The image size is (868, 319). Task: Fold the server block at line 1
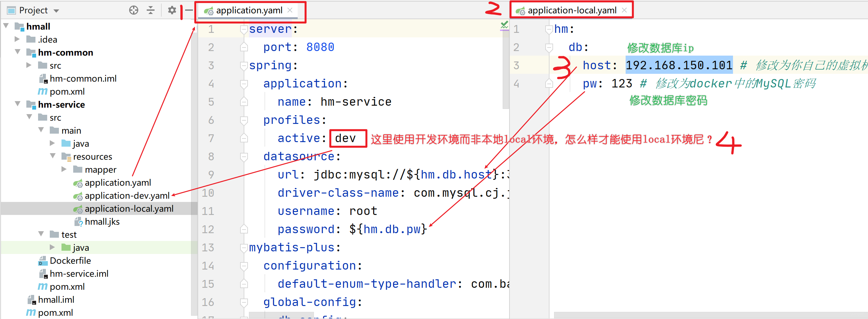pyautogui.click(x=244, y=29)
